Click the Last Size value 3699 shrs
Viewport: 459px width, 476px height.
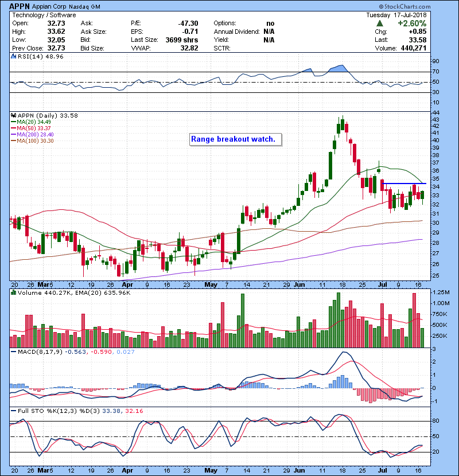point(182,40)
